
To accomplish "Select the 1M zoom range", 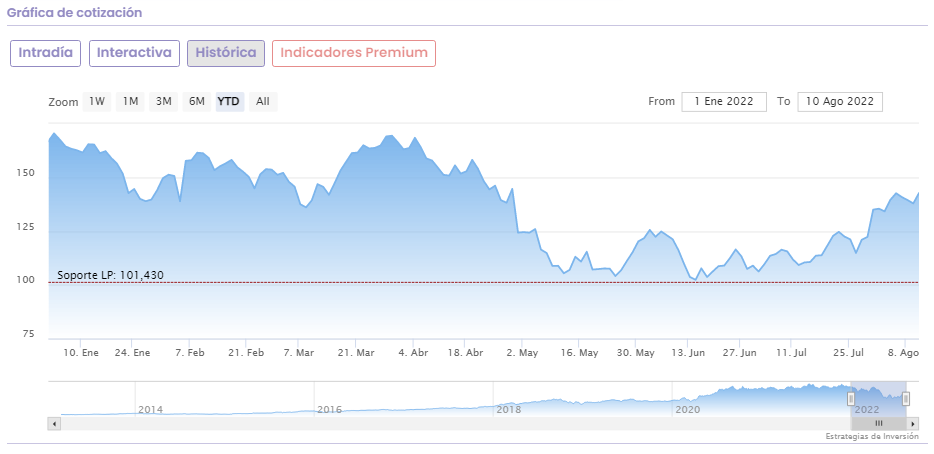I will coord(131,101).
